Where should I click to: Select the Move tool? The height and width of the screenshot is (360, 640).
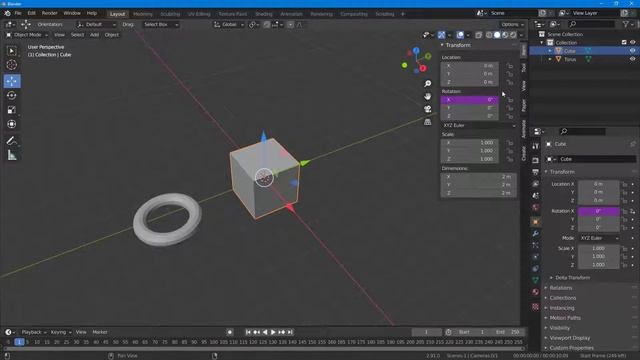[x=12, y=81]
